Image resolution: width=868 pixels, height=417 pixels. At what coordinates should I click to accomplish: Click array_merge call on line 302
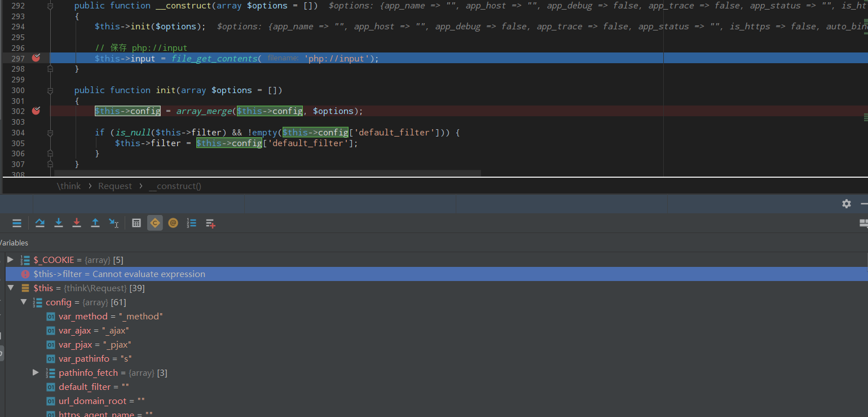click(203, 111)
